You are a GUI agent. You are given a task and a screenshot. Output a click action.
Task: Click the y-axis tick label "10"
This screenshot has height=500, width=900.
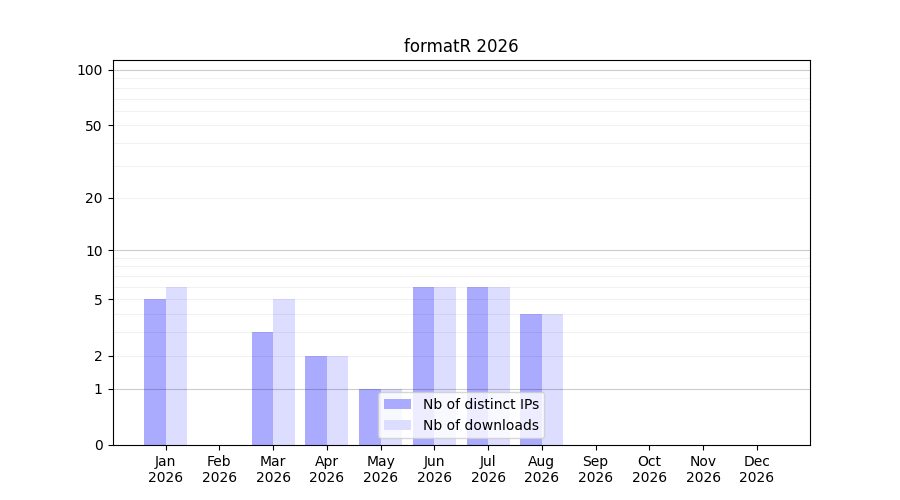point(94,251)
